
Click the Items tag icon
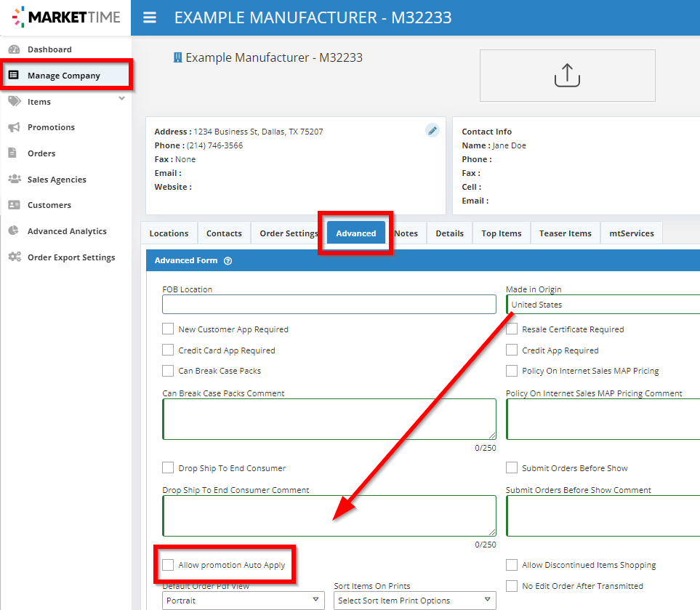point(15,101)
